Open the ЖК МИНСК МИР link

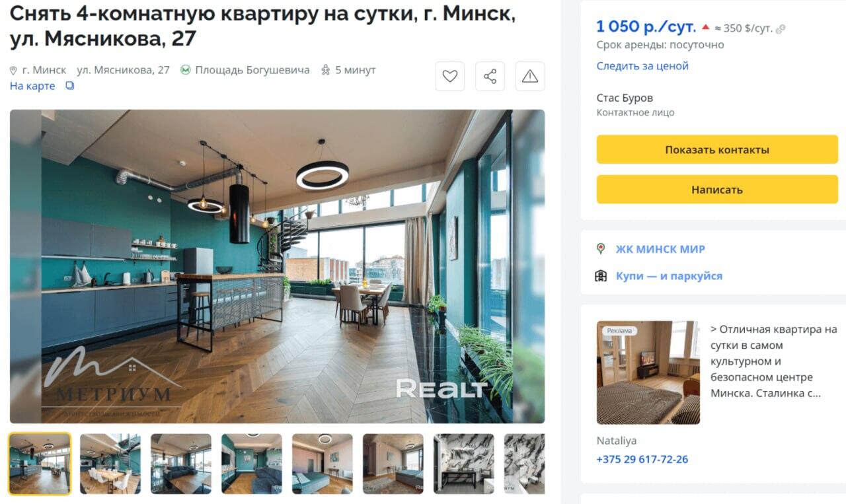(660, 249)
